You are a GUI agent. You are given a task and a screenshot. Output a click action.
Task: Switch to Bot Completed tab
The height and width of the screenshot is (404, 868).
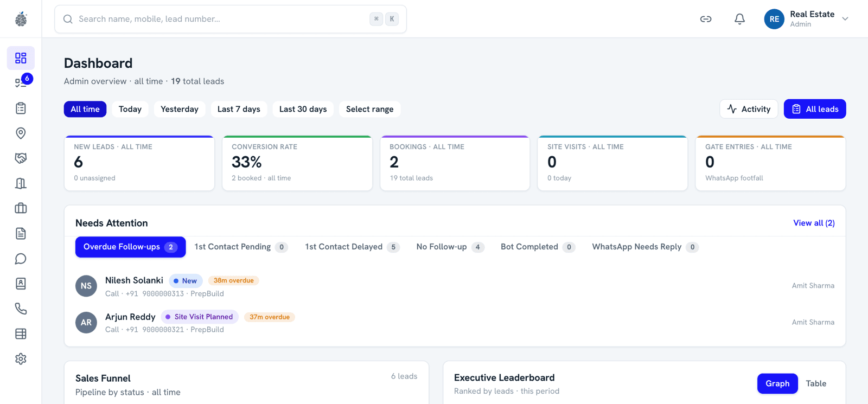pyautogui.click(x=538, y=247)
